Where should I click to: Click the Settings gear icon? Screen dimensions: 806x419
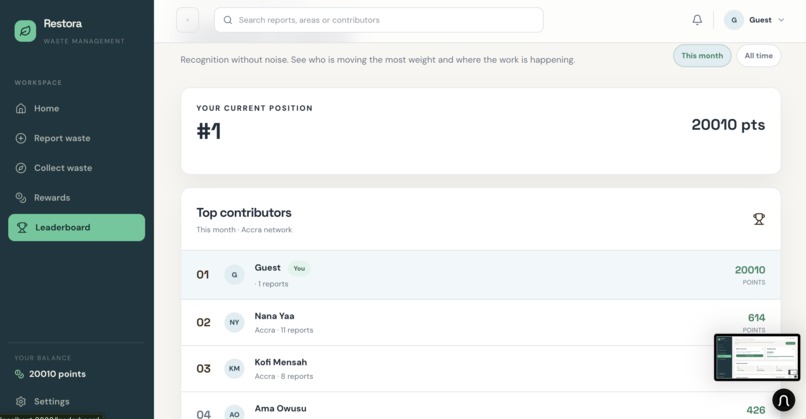21,402
